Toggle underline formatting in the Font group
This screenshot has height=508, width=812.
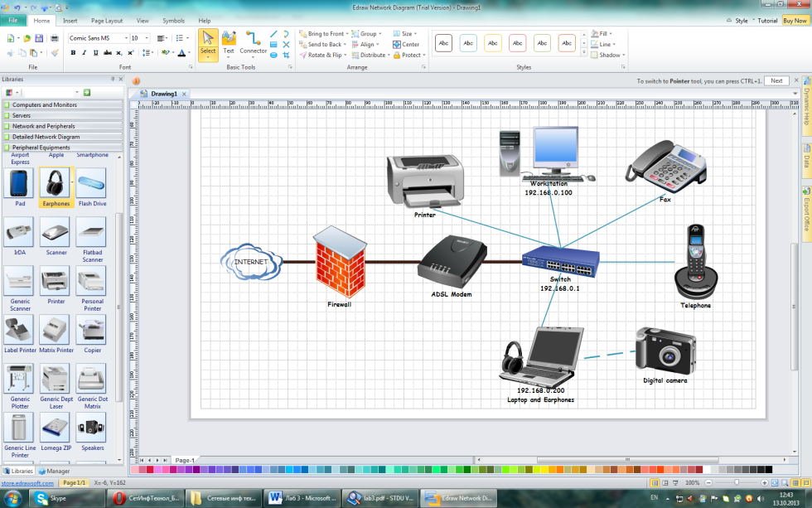97,51
